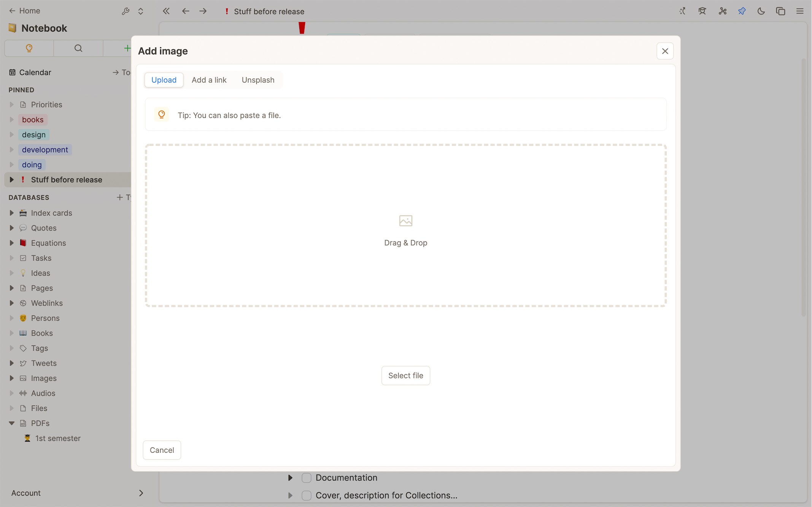Viewport: 812px width, 507px height.
Task: Switch to Add a link tab
Action: point(209,79)
